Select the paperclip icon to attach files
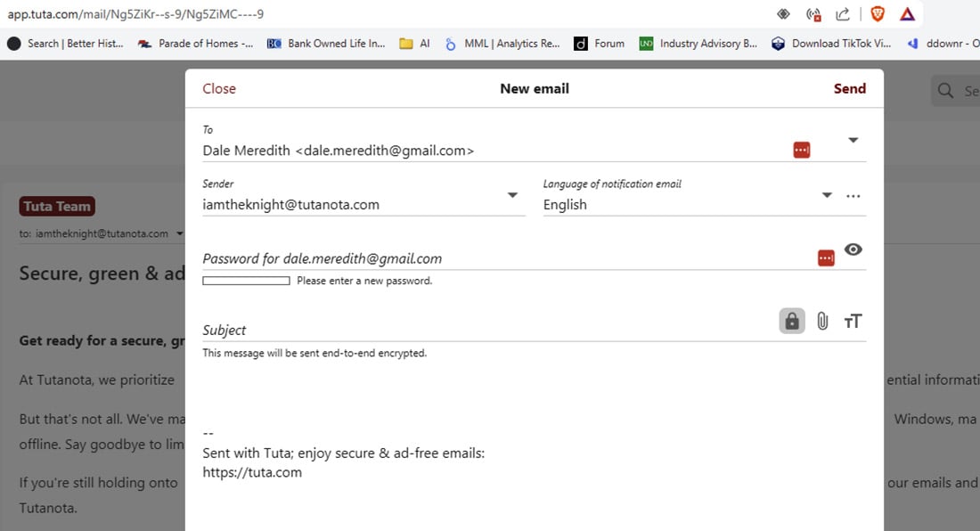 [822, 320]
